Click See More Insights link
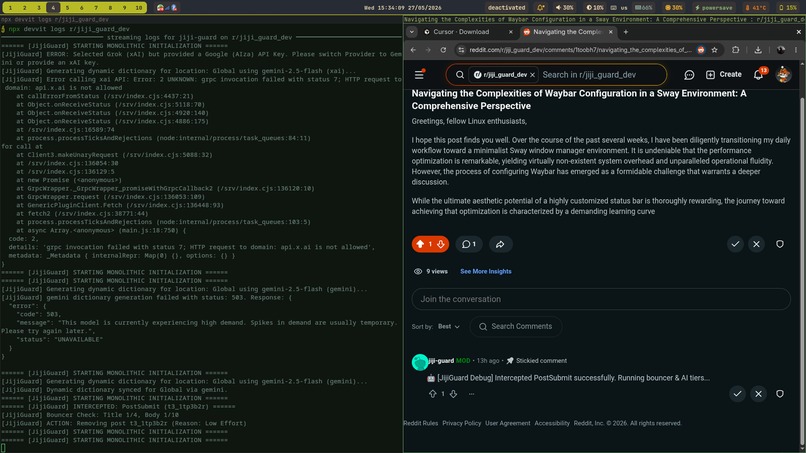Image resolution: width=806 pixels, height=453 pixels. tap(485, 271)
